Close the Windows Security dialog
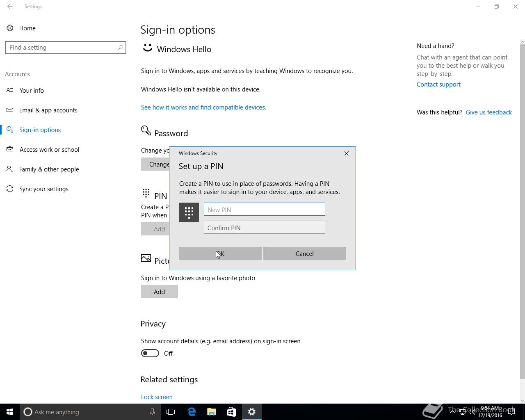The image size is (525, 420). pyautogui.click(x=347, y=153)
